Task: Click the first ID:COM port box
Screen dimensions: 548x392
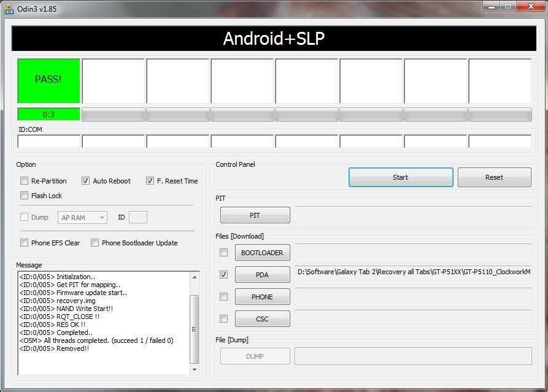Action: pos(49,141)
